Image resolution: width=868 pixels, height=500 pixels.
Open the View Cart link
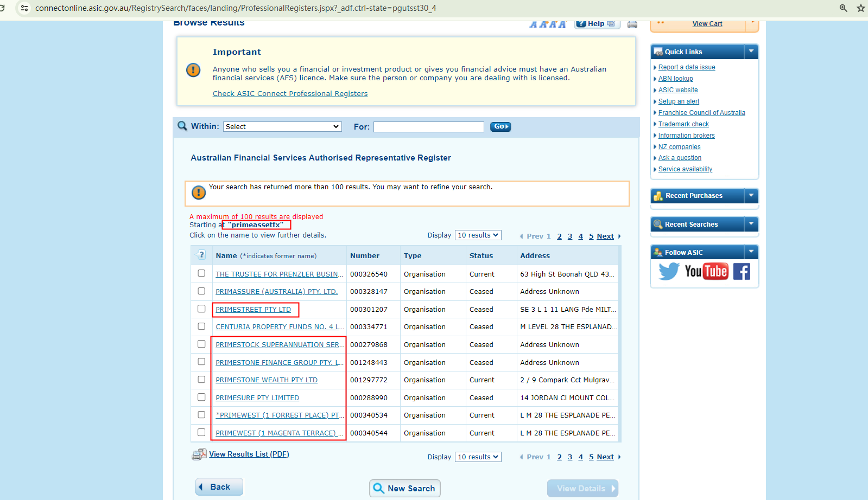[707, 24]
